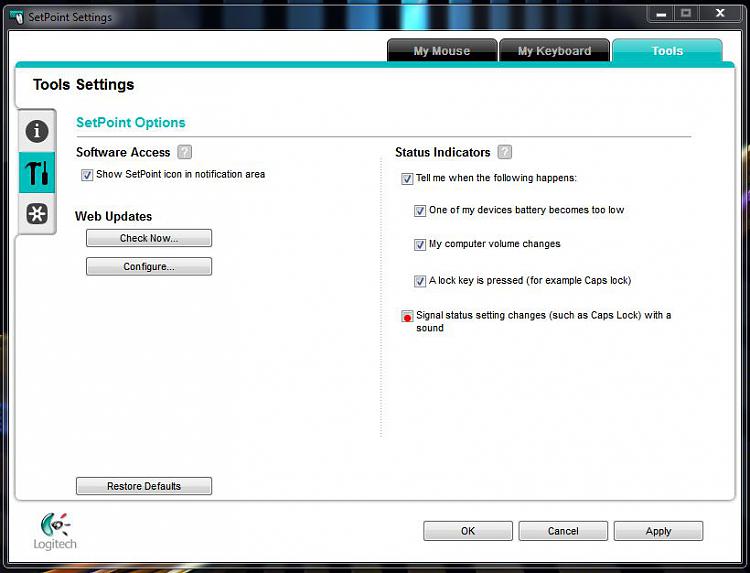750x573 pixels.
Task: Click SetPoint title bar mouse icon
Action: [x=17, y=17]
